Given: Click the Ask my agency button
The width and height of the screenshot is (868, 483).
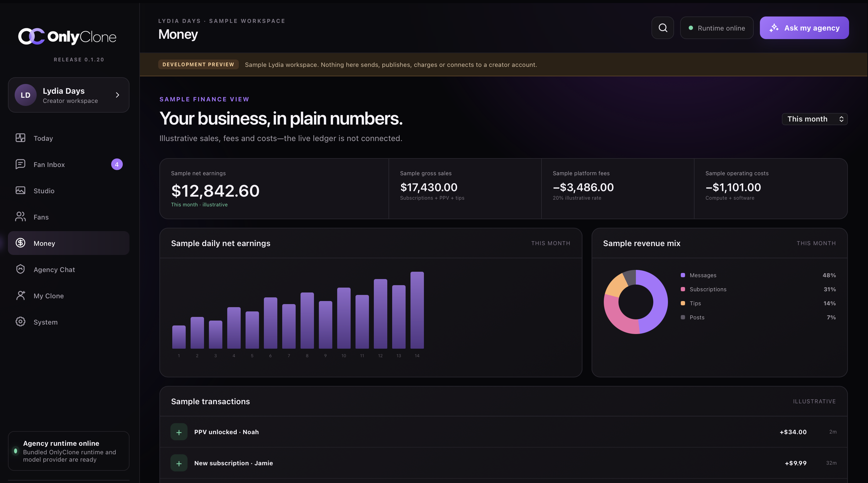Looking at the screenshot, I should click(x=804, y=28).
